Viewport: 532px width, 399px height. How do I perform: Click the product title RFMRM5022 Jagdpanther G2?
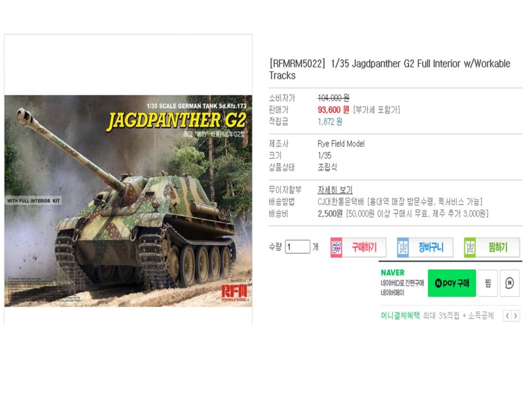(390, 69)
